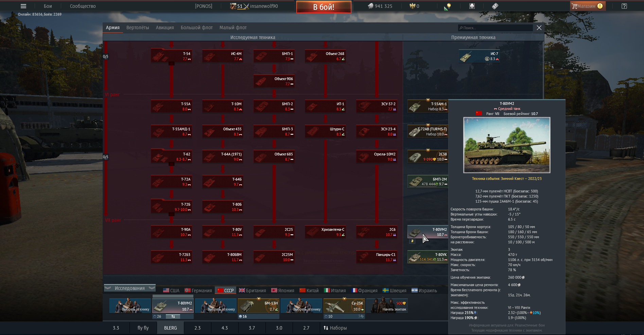The image size is (644, 335).
Task: Click the research points lightbulb icon
Action: [448, 6]
